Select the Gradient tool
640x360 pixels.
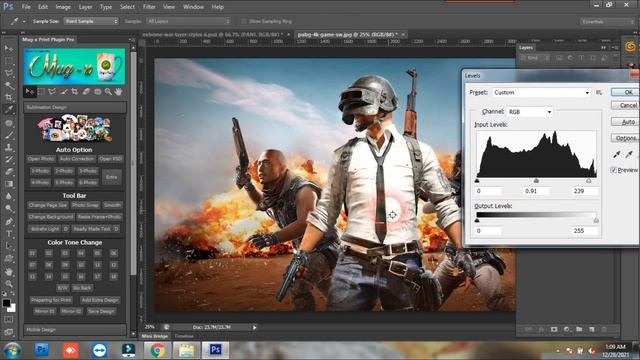(9, 184)
